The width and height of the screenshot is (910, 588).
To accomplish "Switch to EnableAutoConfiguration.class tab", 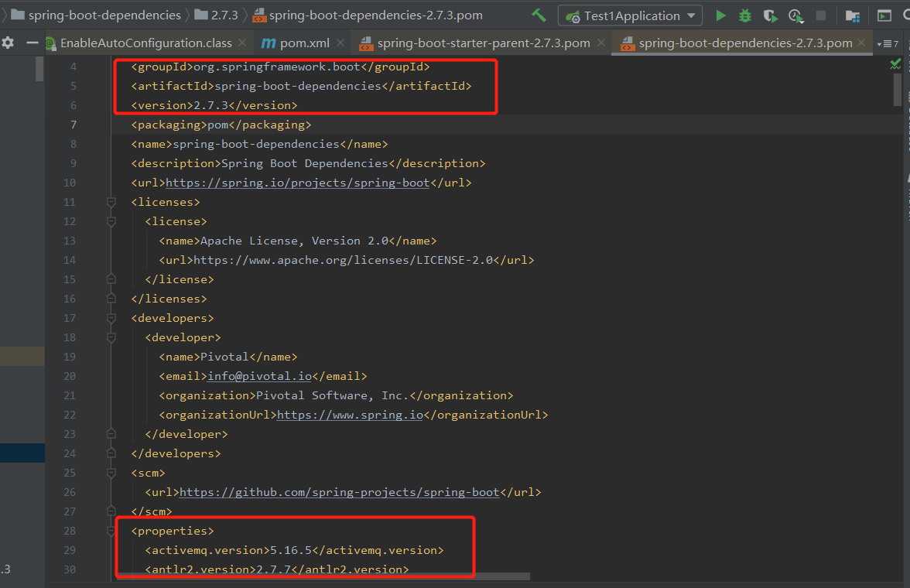I will 145,43.
